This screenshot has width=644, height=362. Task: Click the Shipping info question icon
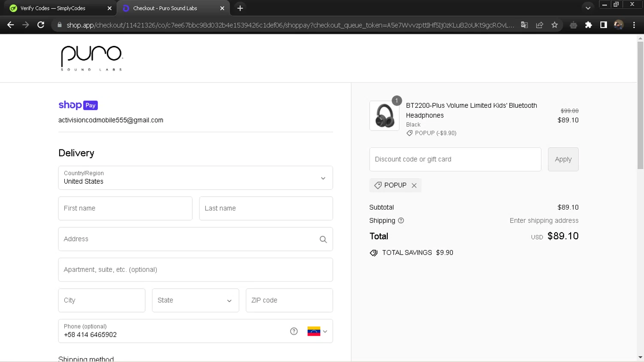coord(401,220)
